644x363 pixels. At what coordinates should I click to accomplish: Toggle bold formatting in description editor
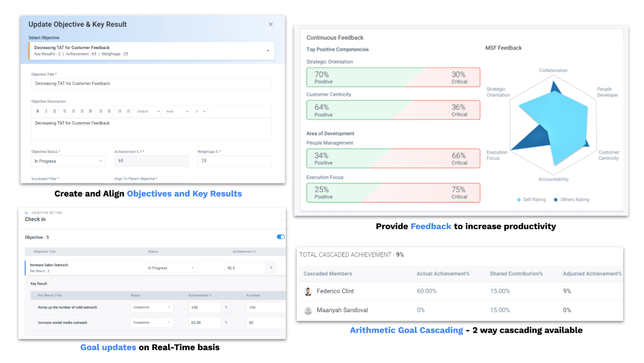[x=38, y=111]
